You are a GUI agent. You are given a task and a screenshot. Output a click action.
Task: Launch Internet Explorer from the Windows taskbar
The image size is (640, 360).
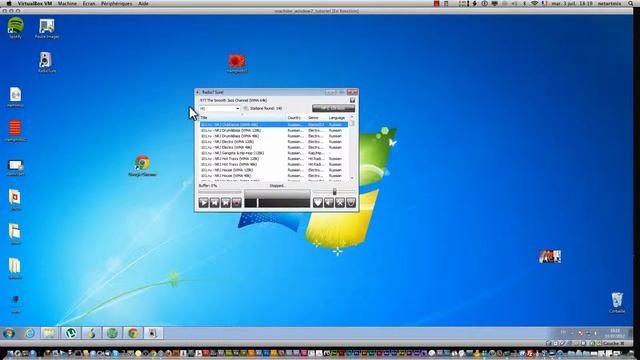pyautogui.click(x=29, y=333)
